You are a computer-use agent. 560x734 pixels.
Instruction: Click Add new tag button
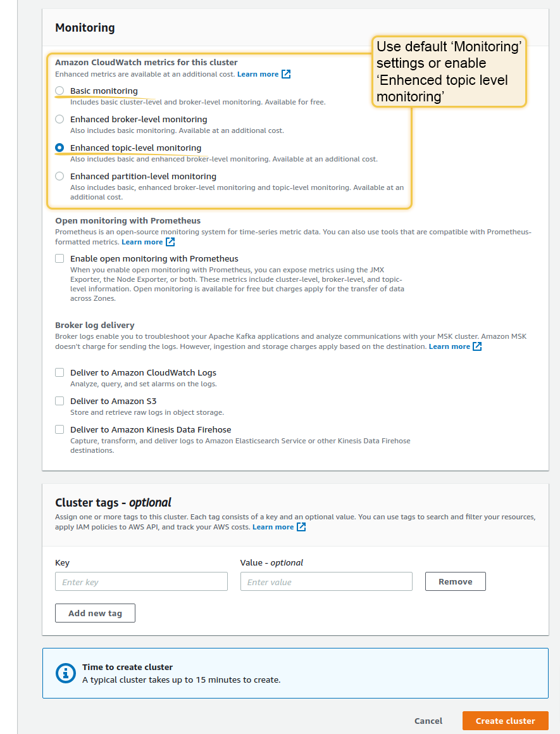pyautogui.click(x=95, y=613)
